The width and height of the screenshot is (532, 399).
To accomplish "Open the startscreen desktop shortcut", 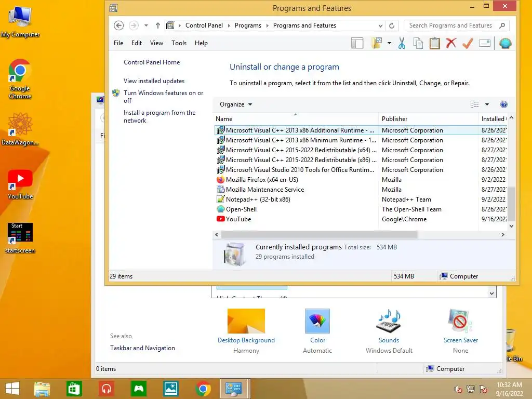I will 20,238.
